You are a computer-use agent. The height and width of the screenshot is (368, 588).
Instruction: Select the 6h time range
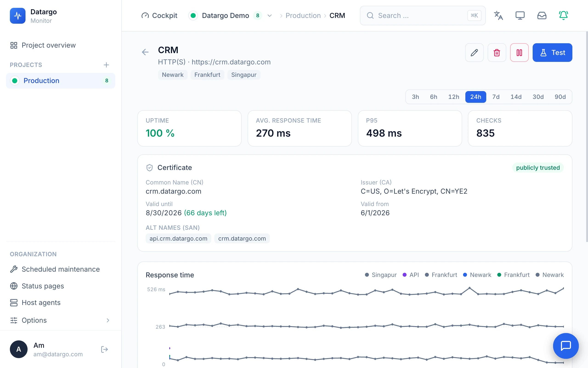[x=433, y=97]
